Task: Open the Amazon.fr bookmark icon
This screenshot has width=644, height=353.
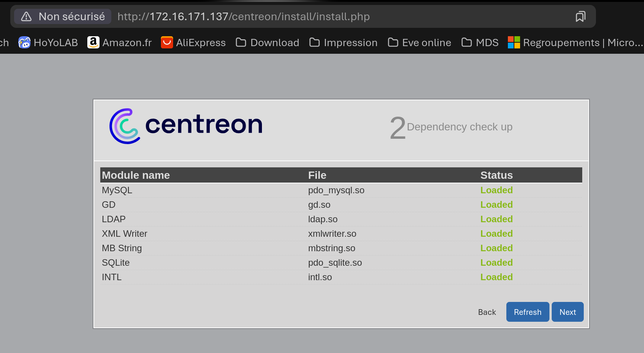Action: click(x=93, y=42)
